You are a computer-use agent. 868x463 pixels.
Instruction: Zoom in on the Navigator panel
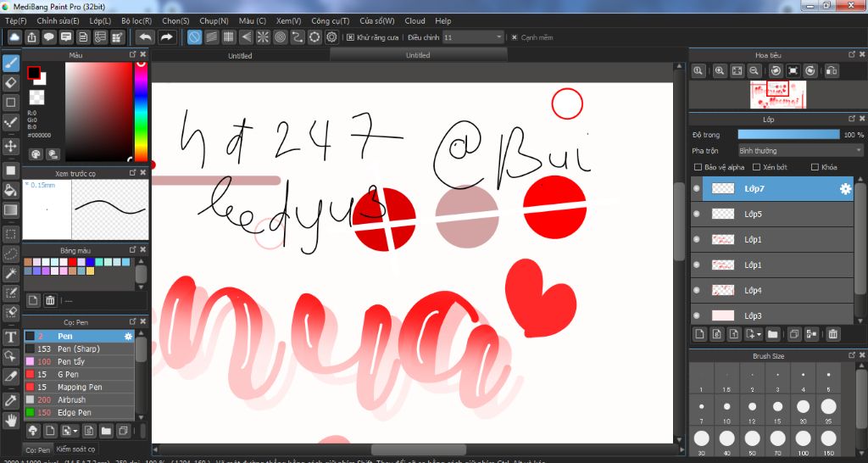[719, 70]
